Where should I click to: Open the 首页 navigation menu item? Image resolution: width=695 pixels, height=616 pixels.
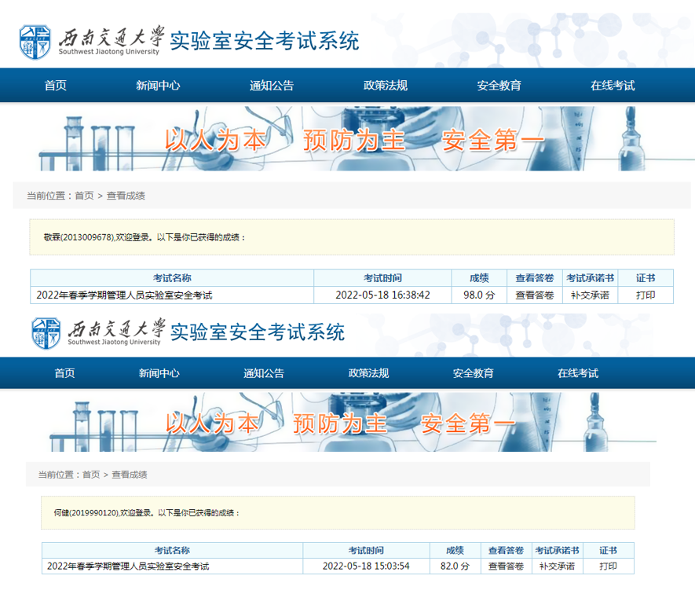(x=54, y=85)
